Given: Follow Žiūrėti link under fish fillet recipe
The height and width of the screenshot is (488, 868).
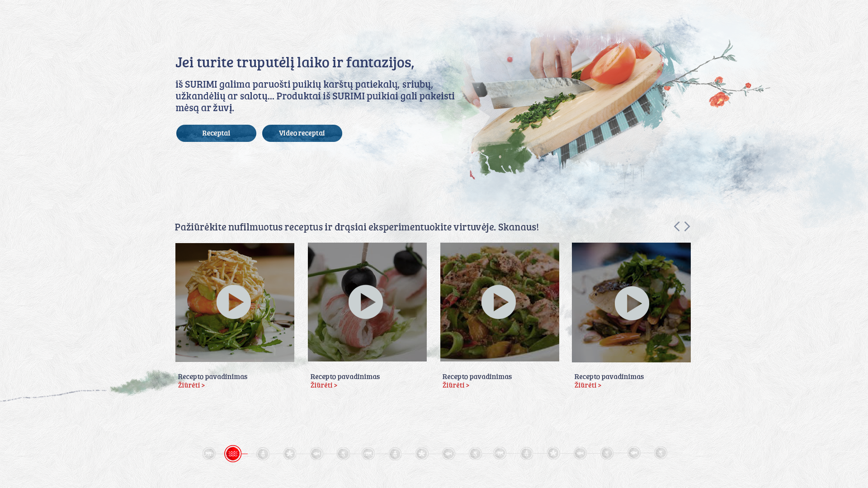Looking at the screenshot, I should pos(588,385).
